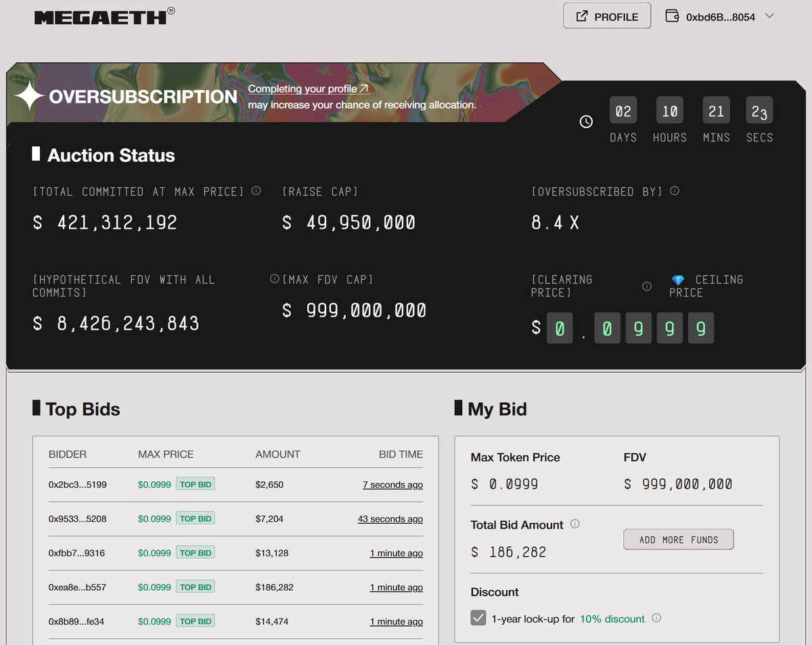Open the 7 seconds ago bid time link
Screen dimensions: 812x645
pos(392,485)
